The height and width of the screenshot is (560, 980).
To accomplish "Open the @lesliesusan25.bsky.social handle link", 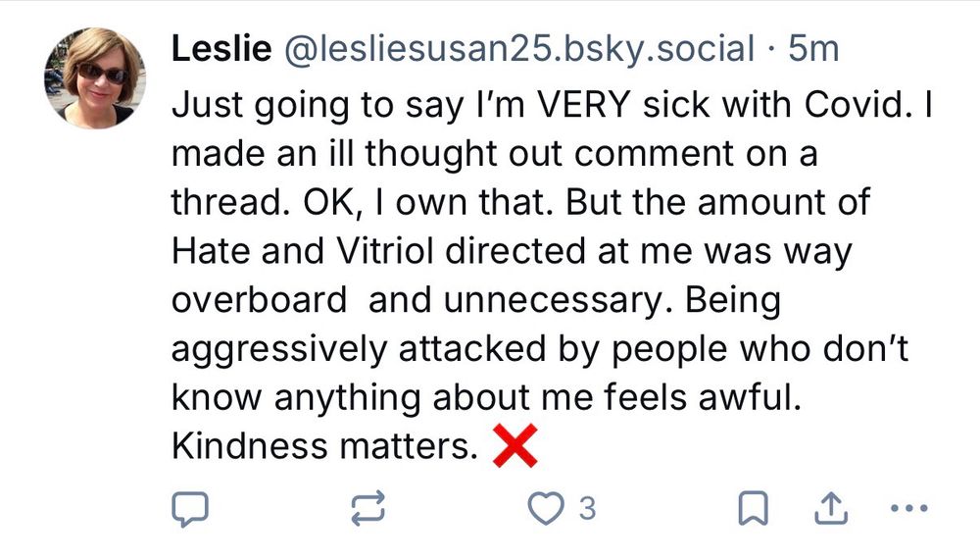I will [519, 48].
